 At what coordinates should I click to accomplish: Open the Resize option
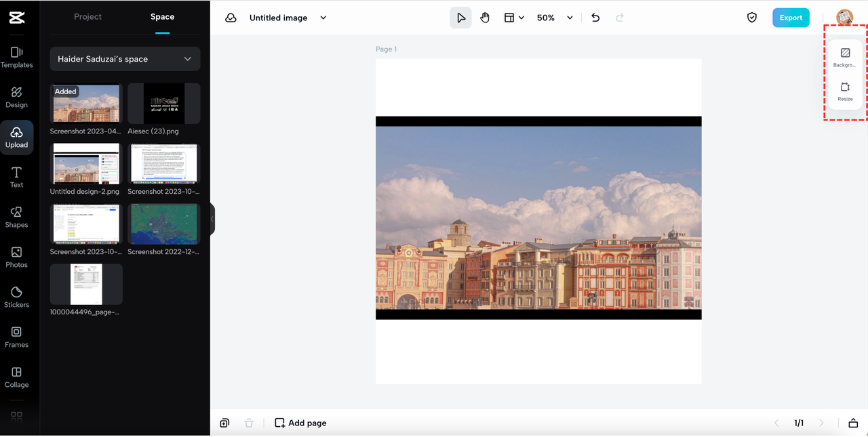point(845,91)
